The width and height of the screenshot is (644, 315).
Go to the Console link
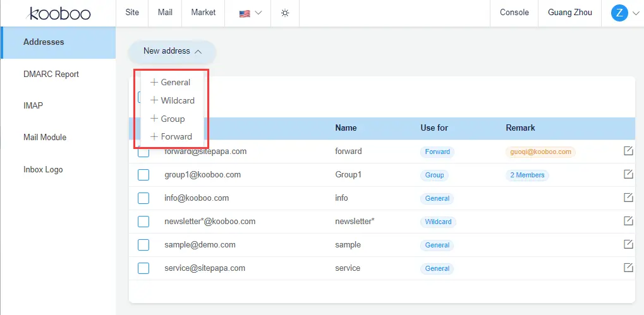coord(514,13)
